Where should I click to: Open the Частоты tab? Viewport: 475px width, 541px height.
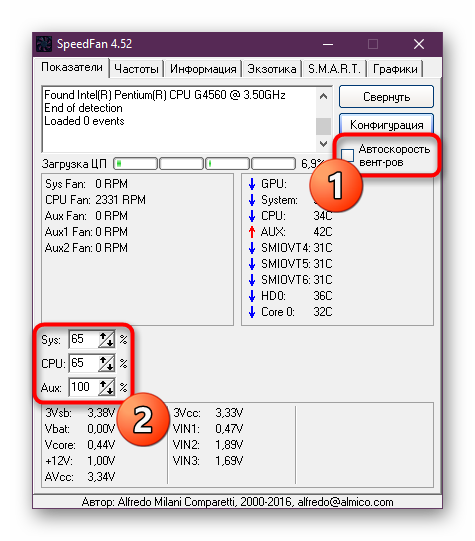(x=136, y=69)
